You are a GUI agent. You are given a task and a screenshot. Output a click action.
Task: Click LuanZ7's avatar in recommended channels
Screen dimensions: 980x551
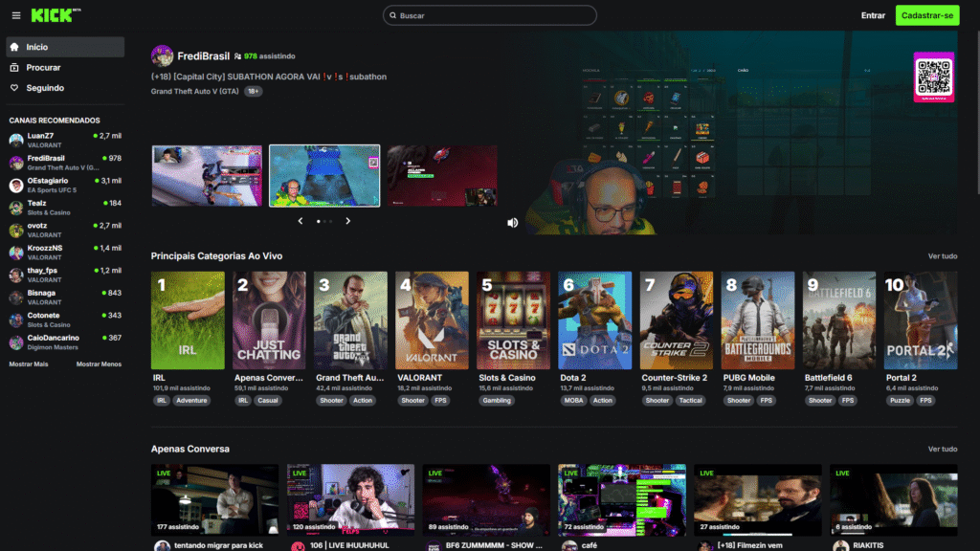[16, 140]
